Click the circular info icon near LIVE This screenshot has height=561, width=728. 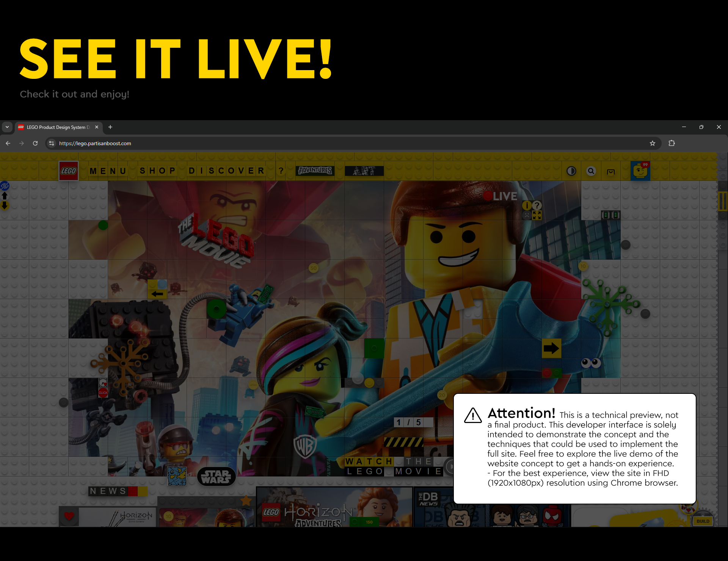pyautogui.click(x=527, y=205)
